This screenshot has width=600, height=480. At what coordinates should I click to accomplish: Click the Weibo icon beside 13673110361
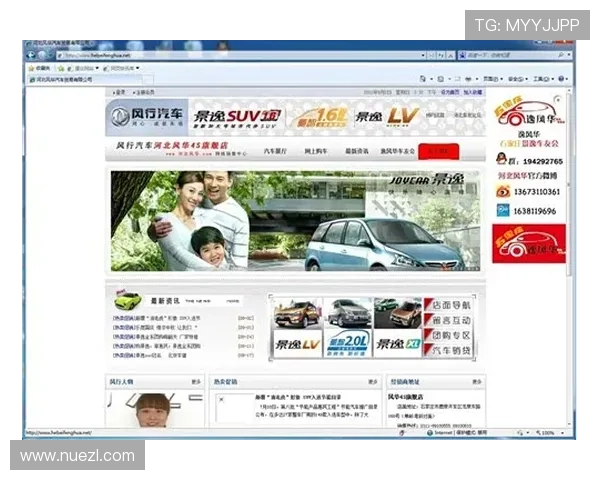point(501,190)
